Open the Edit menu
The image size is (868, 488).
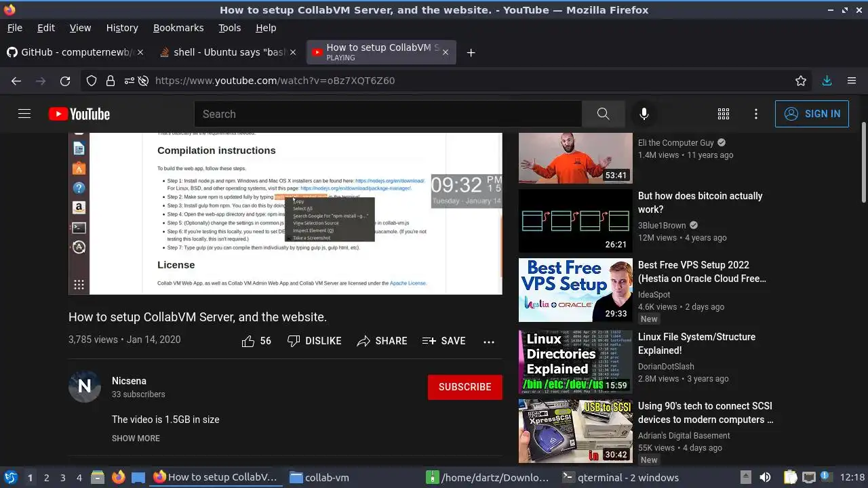(x=46, y=28)
